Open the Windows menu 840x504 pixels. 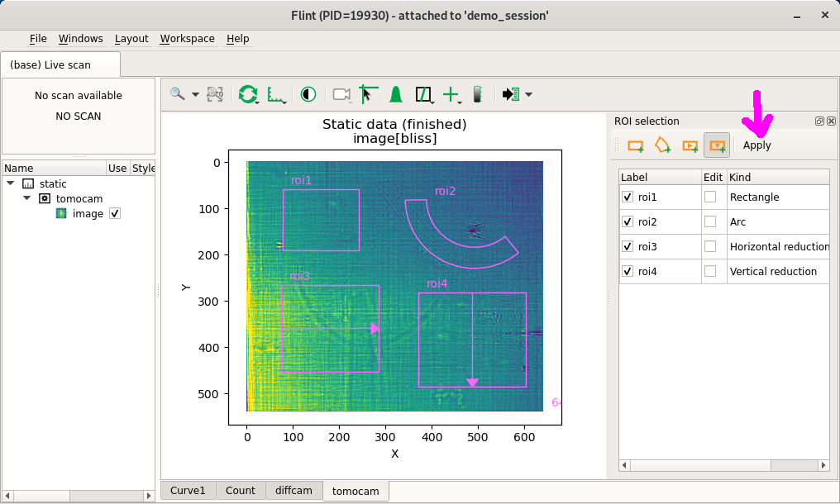(80, 39)
